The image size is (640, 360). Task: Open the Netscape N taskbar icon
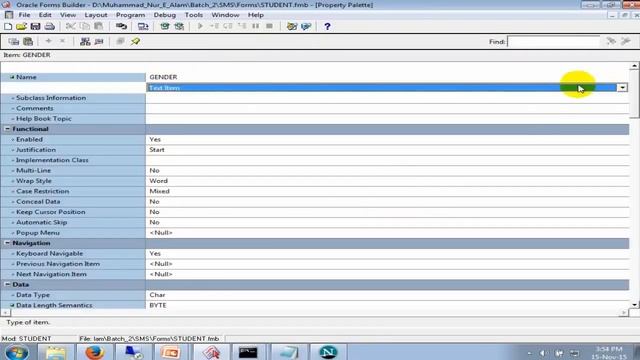point(328,352)
